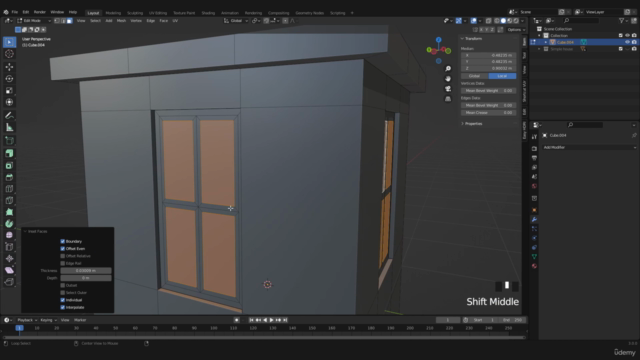Switch to face select mode
Screen dimensions: 640x360
click(69, 20)
